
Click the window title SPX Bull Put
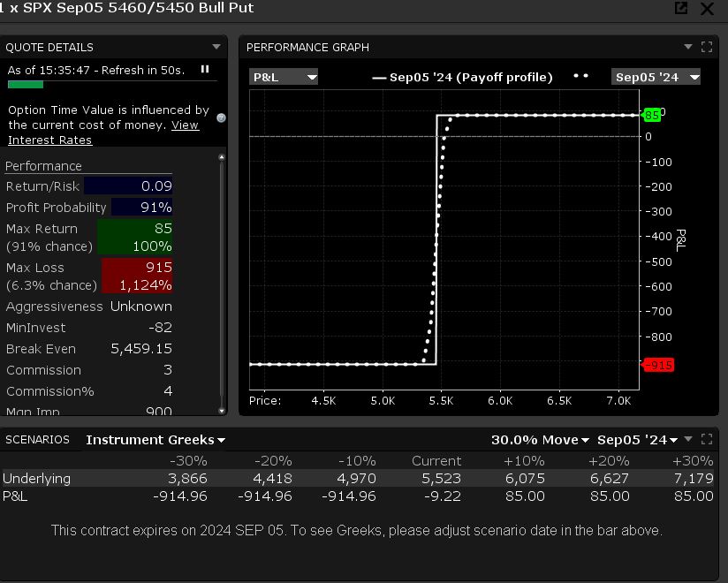[x=126, y=8]
